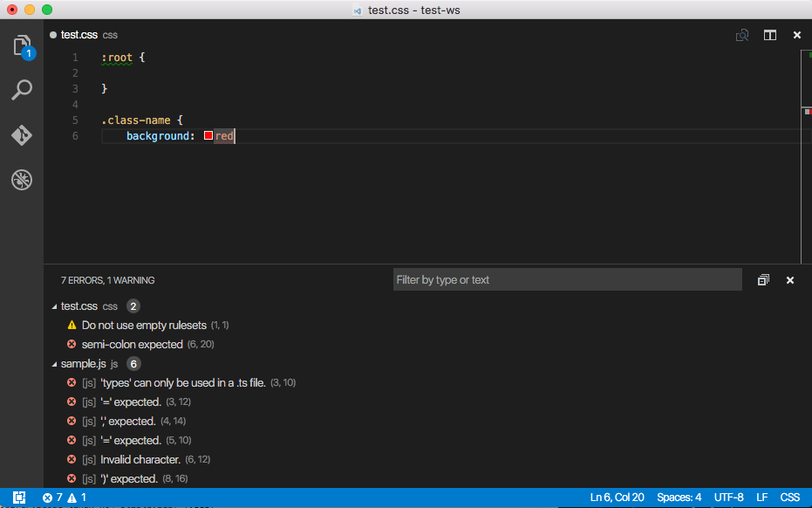The height and width of the screenshot is (508, 812).
Task: Open the Debug view in activity bar
Action: click(22, 180)
